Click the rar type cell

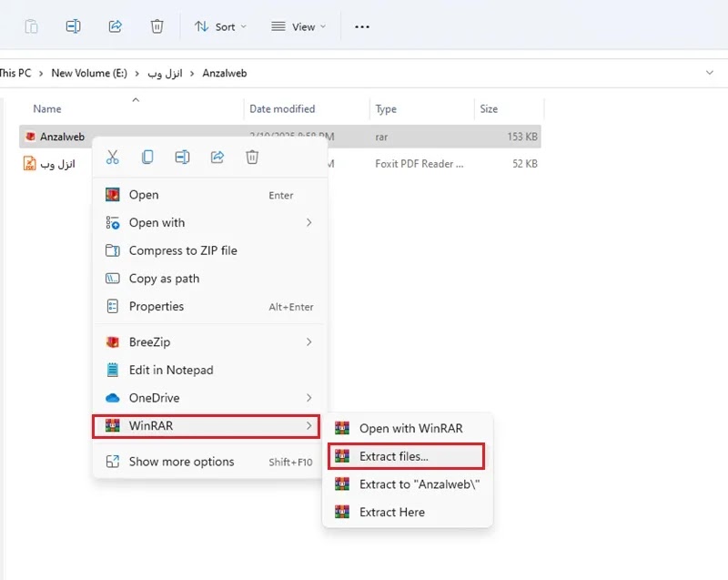[x=381, y=137]
